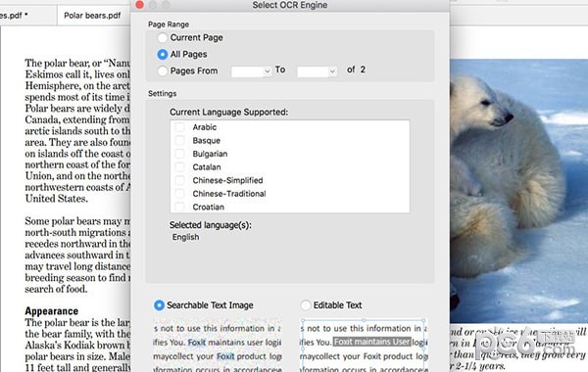
Task: Enable Chinese-Simplified language checkbox
Action: coord(180,180)
